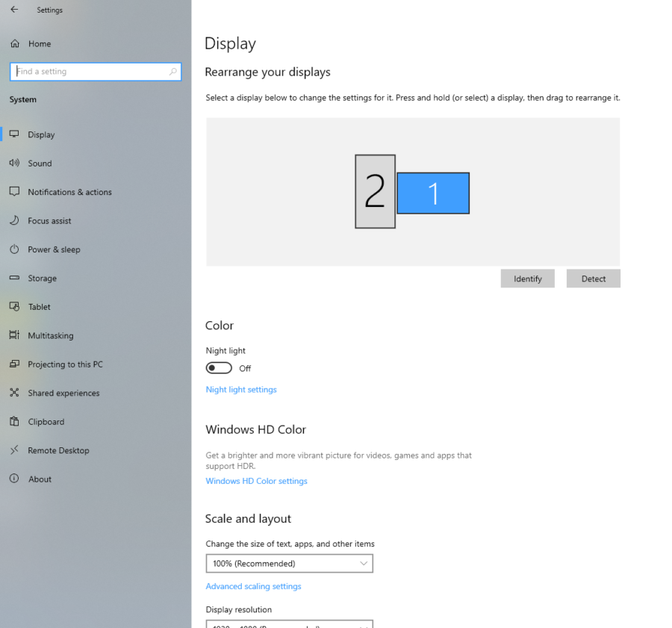Click the Find a setting search box
The height and width of the screenshot is (628, 672).
pyautogui.click(x=96, y=72)
